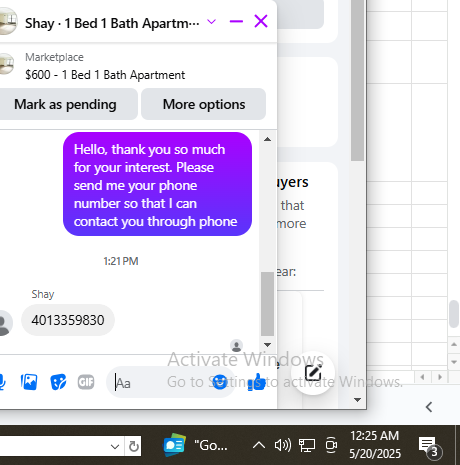Expand the taskbar address dropdown arrow
The width and height of the screenshot is (460, 465).
pos(115,446)
